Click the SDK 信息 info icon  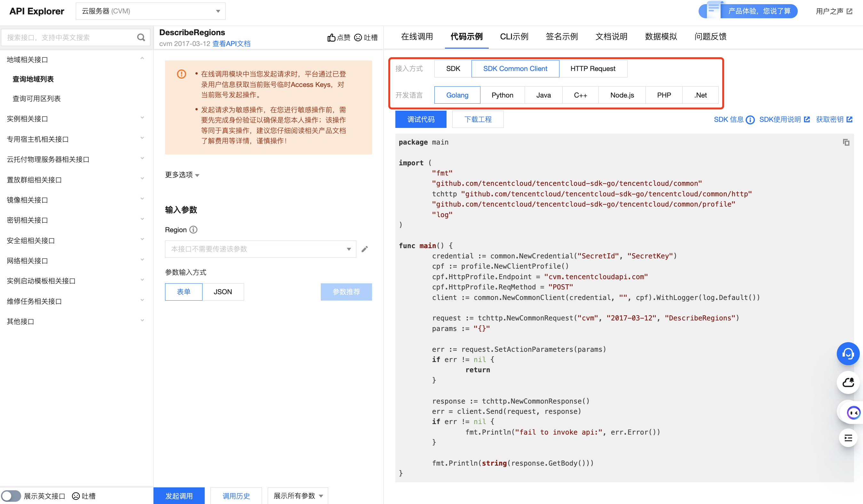coord(750,120)
